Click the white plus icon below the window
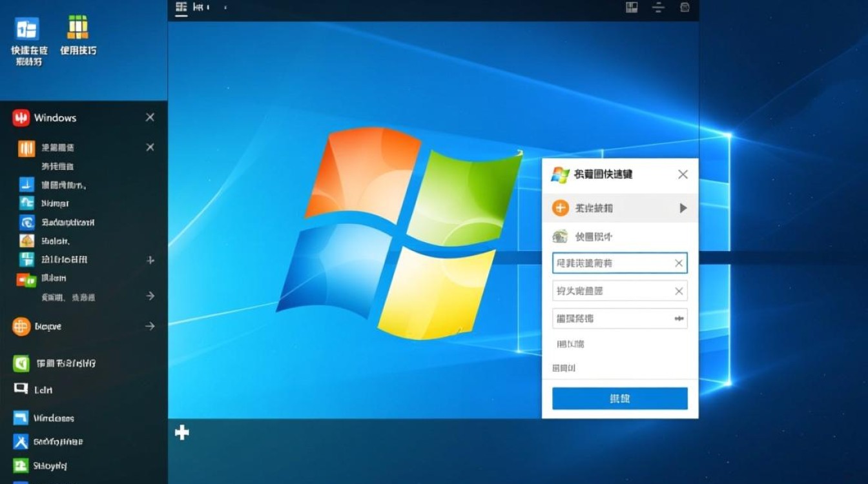Viewport: 868px width, 484px height. (x=182, y=432)
